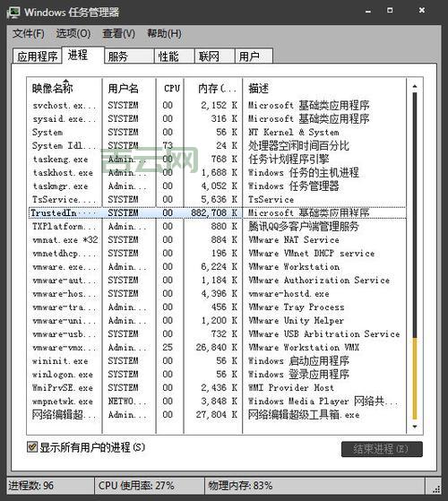Switch to the 服务 tab
This screenshot has height=501, width=448.
click(129, 56)
